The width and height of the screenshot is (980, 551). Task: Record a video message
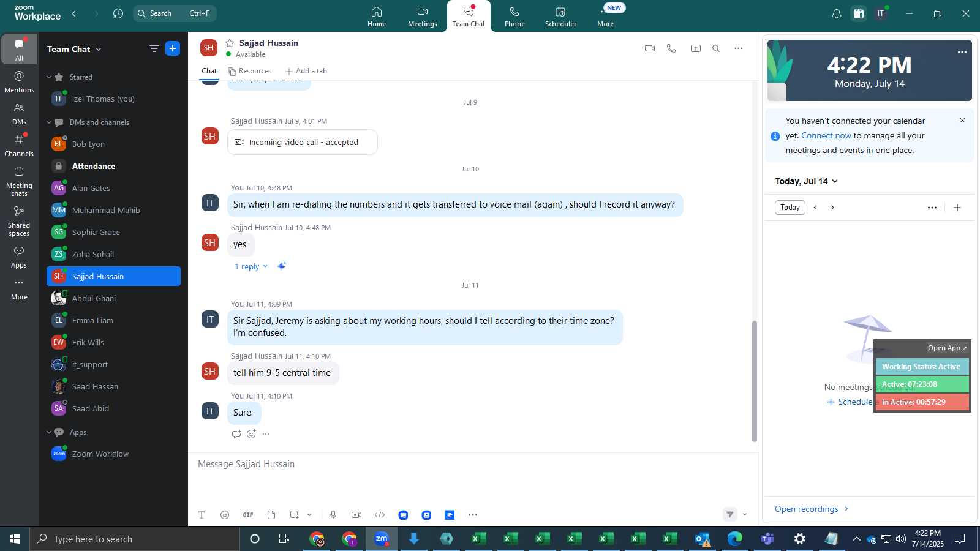(x=356, y=515)
